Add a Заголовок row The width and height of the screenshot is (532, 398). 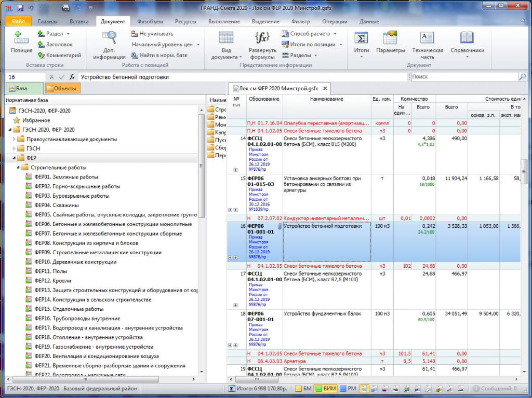pyautogui.click(x=55, y=45)
